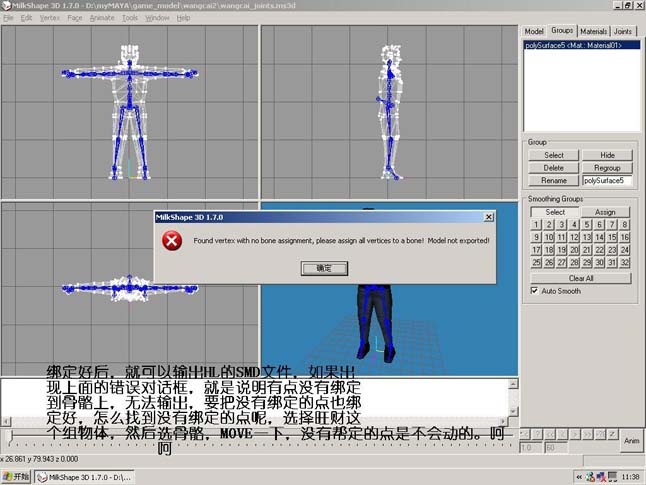Click the question mark button in playback controls
The height and width of the screenshot is (485, 646).
point(537,434)
